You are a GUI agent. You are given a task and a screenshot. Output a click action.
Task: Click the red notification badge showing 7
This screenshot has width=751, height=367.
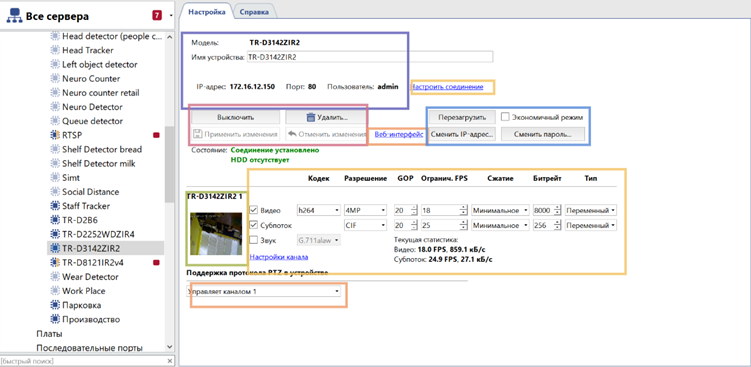point(157,16)
